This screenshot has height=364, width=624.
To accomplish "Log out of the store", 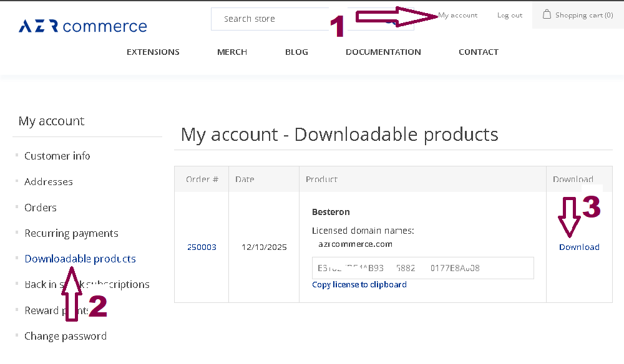I will coord(509,15).
